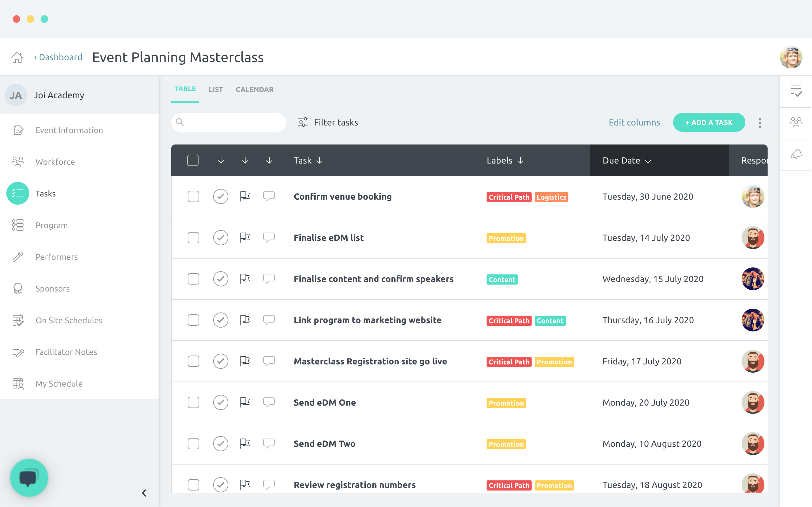
Task: Open the live chat bubble widget
Action: pyautogui.click(x=29, y=478)
